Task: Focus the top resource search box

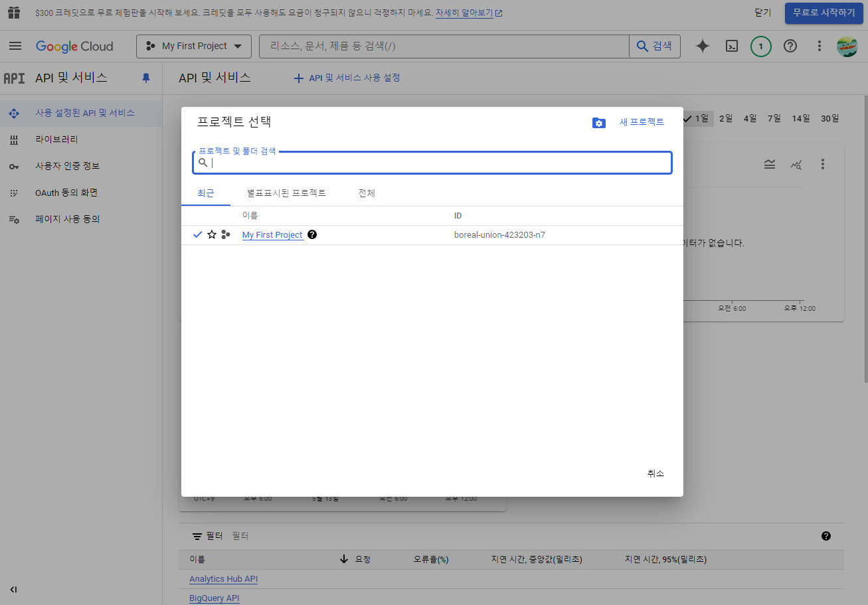Action: [x=444, y=46]
